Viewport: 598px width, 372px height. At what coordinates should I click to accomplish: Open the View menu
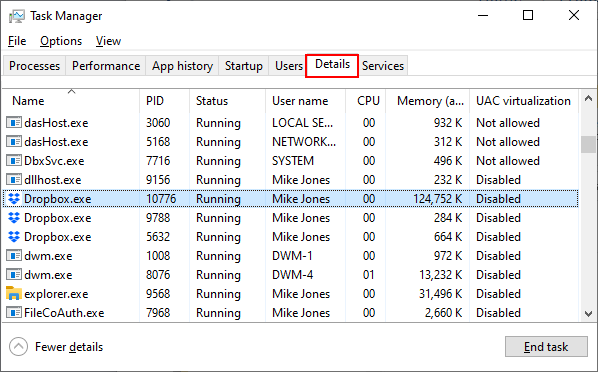(108, 41)
